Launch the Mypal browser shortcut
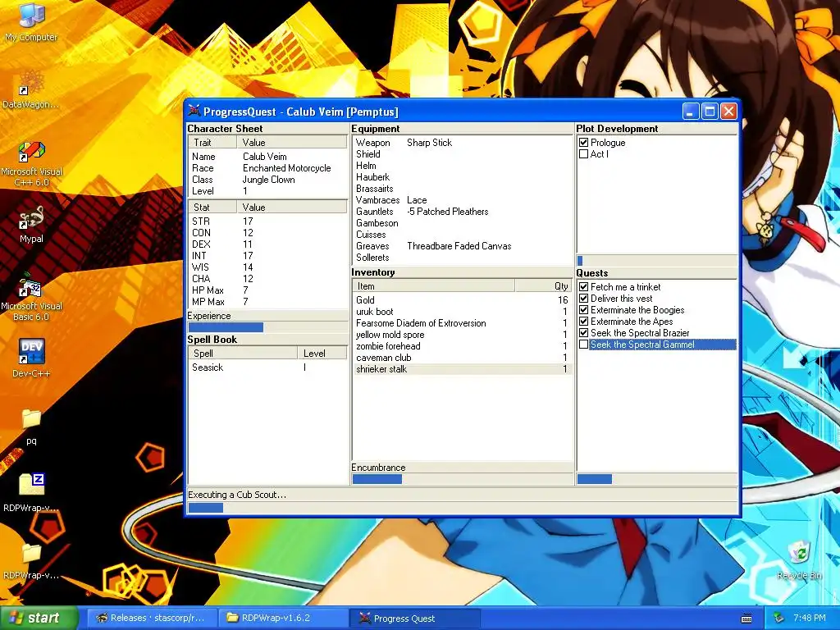The width and height of the screenshot is (840, 630). pos(31,225)
